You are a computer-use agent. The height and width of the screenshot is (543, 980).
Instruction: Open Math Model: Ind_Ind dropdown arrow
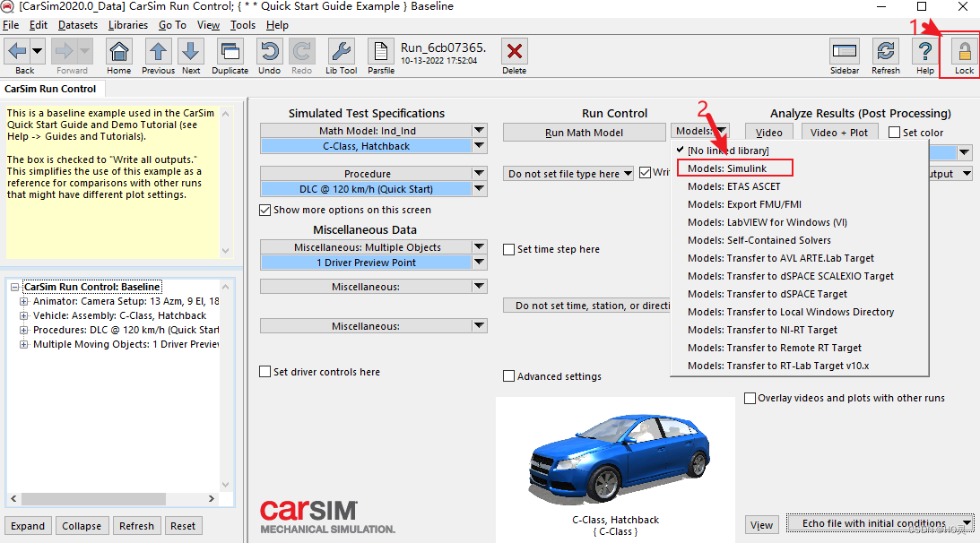[x=480, y=130]
